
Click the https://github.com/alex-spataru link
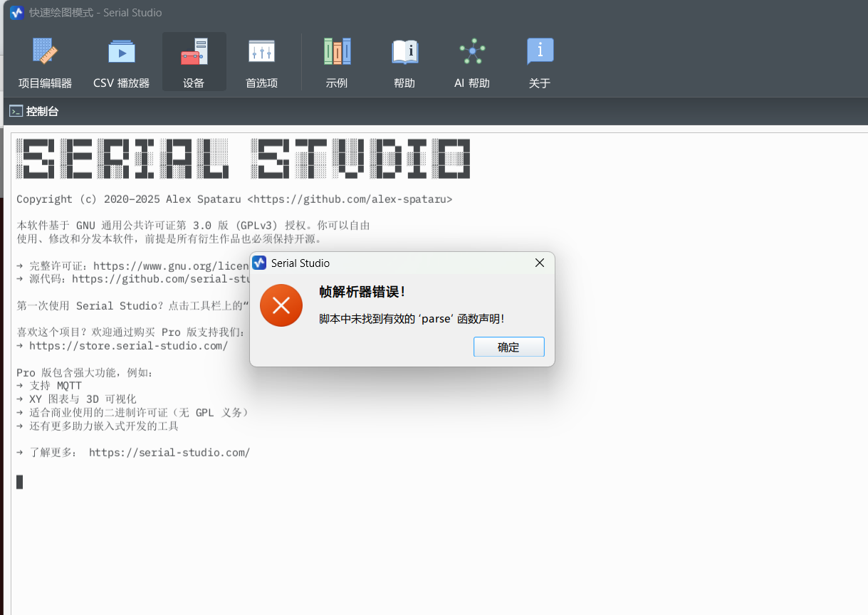(350, 199)
